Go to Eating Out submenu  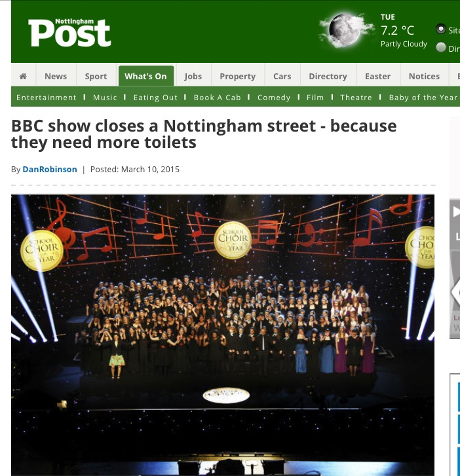point(155,98)
